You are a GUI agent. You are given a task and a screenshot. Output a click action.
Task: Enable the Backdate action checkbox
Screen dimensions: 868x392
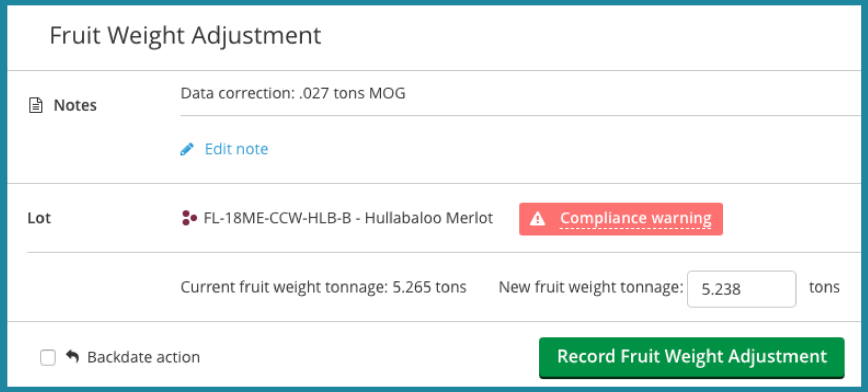(x=48, y=357)
